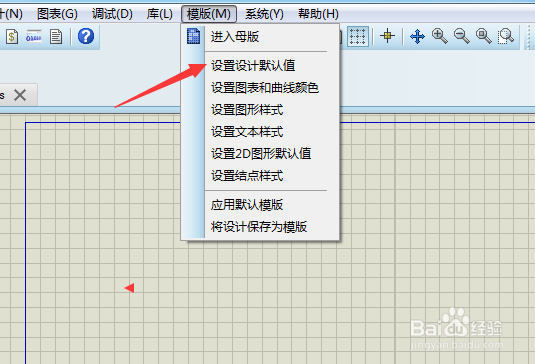Choose 应用默认模版 menu entry
The width and height of the screenshot is (535, 364).
[261, 205]
